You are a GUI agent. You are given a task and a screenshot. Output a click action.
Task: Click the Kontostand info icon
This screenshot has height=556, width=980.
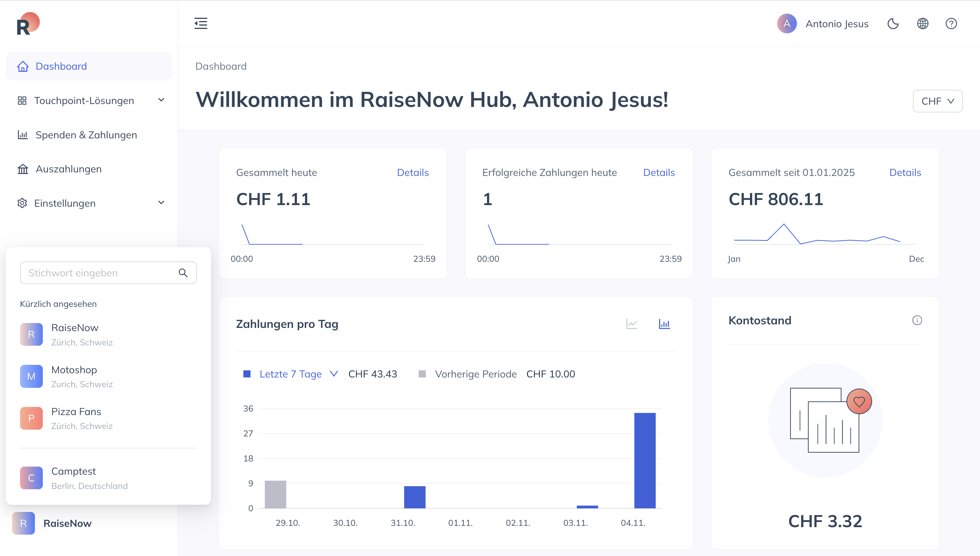click(x=917, y=320)
